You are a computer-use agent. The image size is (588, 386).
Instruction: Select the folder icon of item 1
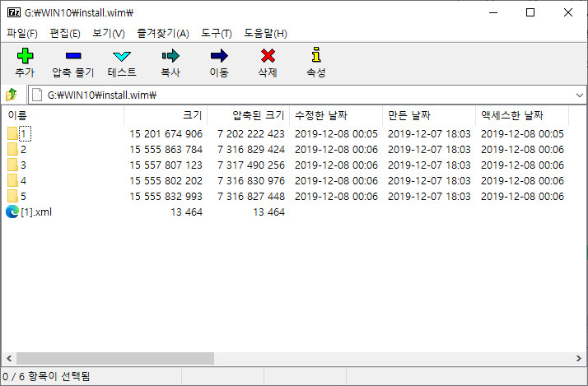[12, 133]
